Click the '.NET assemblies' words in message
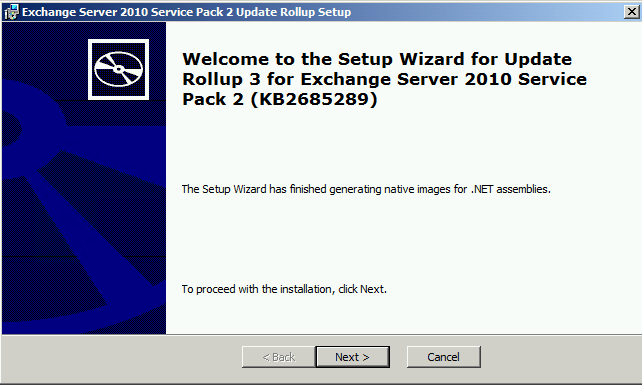The height and width of the screenshot is (385, 642). (x=511, y=189)
